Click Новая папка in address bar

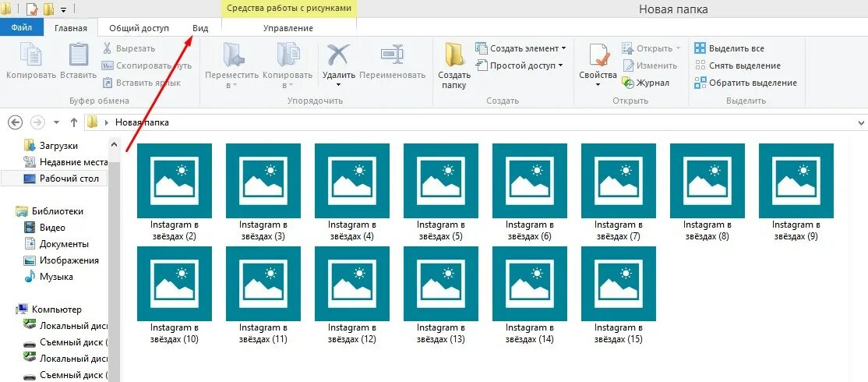(142, 122)
